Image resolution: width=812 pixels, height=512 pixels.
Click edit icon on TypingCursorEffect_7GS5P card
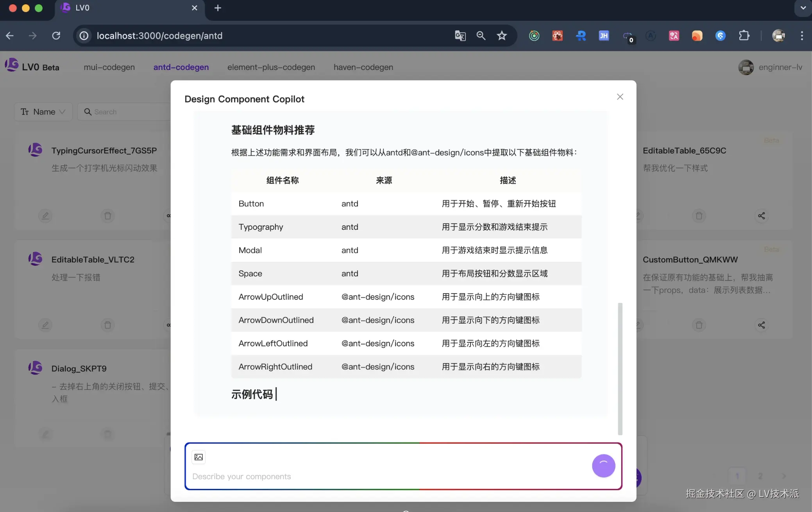tap(45, 216)
